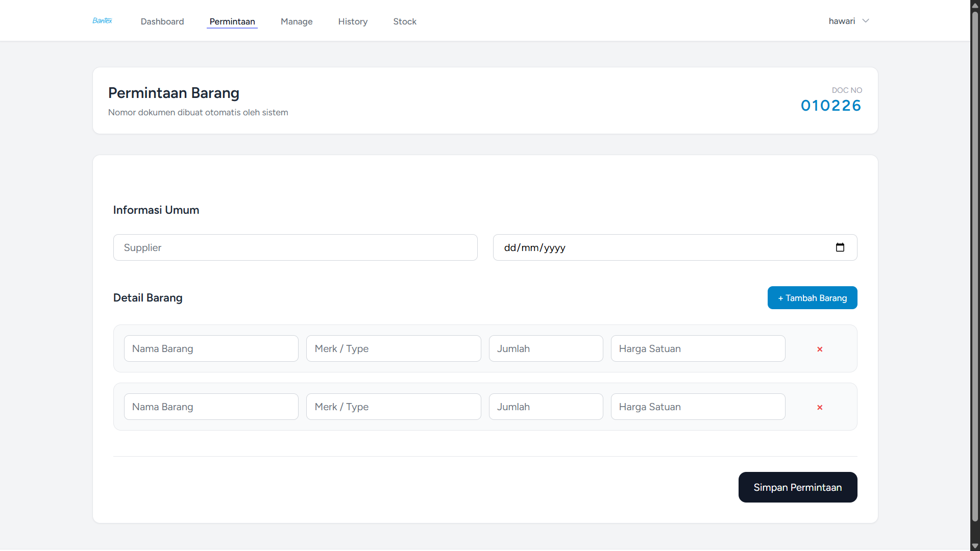Click the vertical scrollbar thumb
The image size is (980, 551).
tap(975, 266)
